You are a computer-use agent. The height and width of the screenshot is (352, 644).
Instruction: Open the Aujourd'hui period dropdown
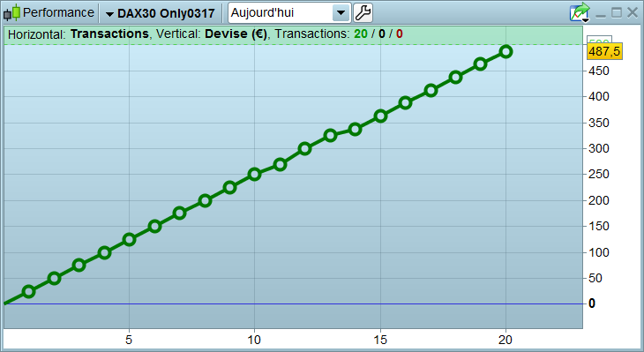[x=289, y=12]
